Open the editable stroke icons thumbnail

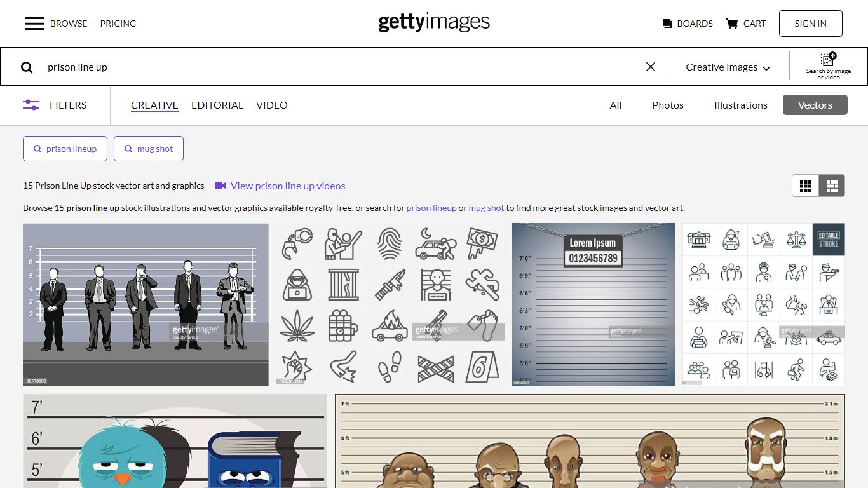[764, 305]
